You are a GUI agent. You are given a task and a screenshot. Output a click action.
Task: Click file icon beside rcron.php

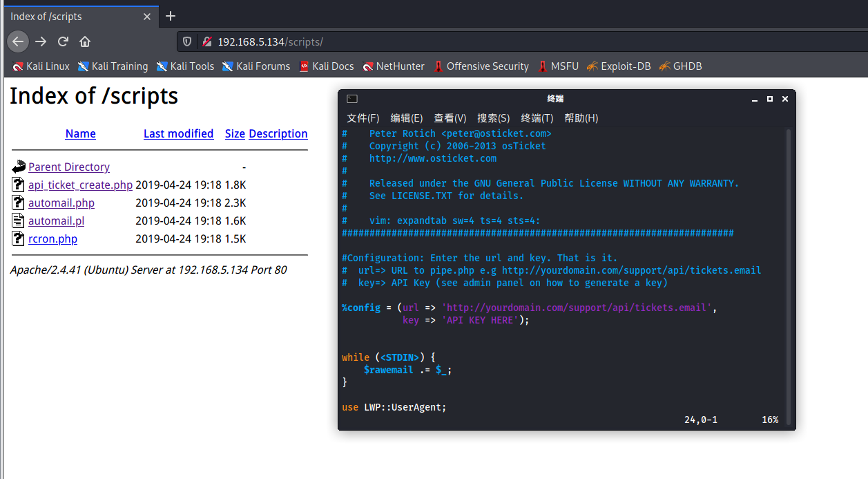pos(19,238)
